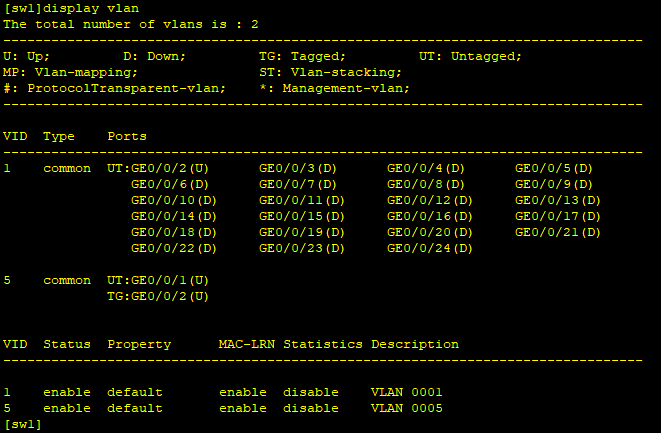Click the 'Management-vlan' legend text
Image resolution: width=661 pixels, height=433 pixels.
point(346,89)
